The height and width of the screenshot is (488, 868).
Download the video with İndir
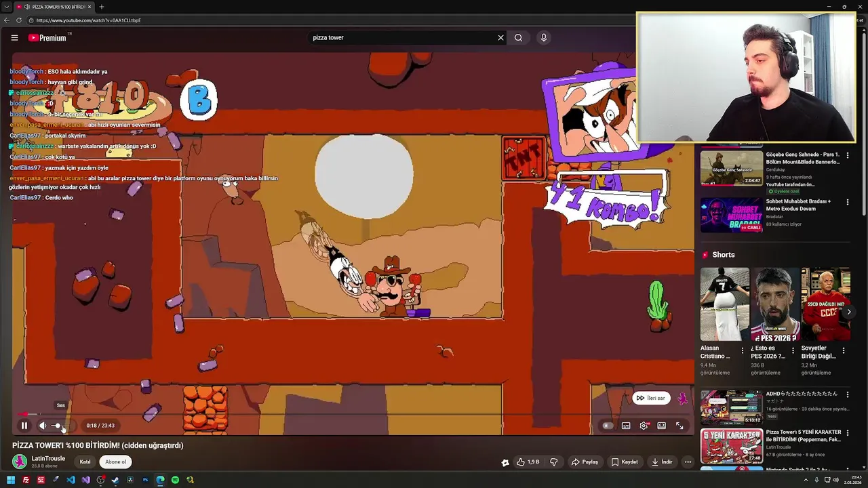coord(662,462)
